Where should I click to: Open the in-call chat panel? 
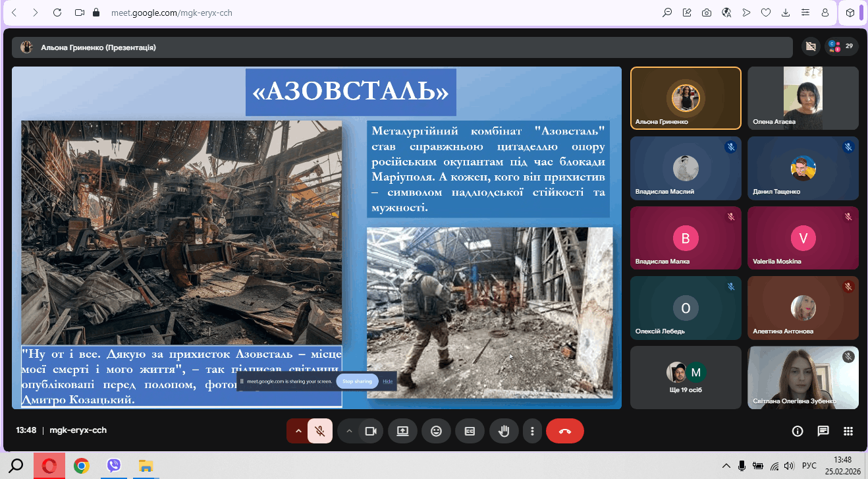click(x=823, y=431)
